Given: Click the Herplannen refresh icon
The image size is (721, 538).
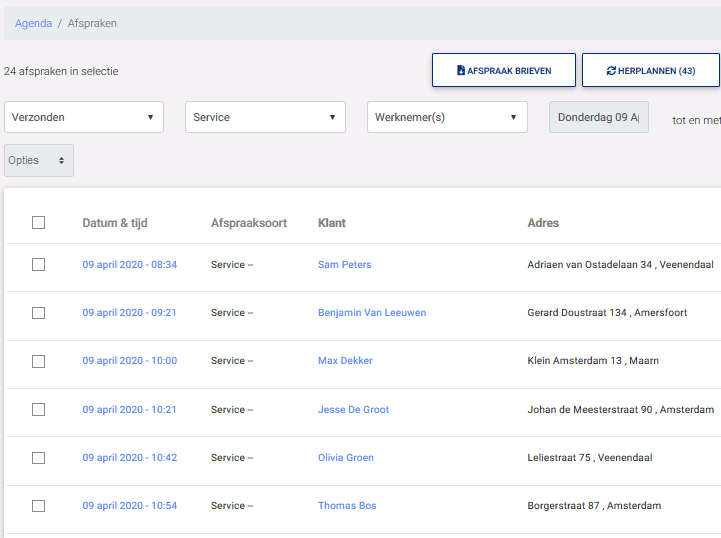Looking at the screenshot, I should coord(611,71).
